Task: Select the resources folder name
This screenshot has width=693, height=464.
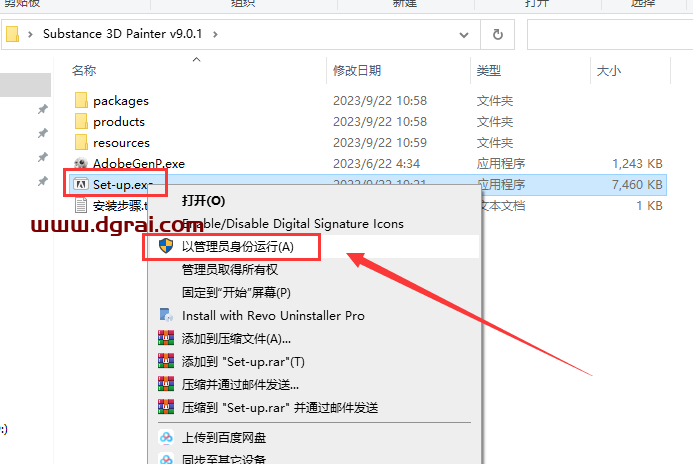Action: click(x=122, y=143)
